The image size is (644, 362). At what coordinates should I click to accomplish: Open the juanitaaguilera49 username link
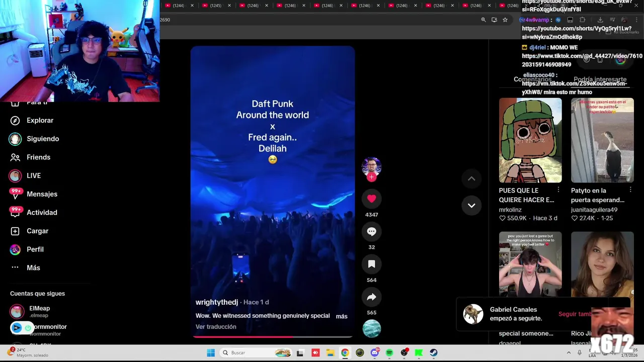coord(594,210)
